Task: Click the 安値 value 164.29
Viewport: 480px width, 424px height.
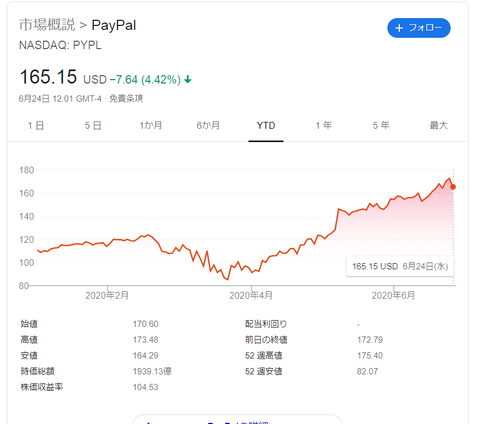Action: click(x=145, y=356)
